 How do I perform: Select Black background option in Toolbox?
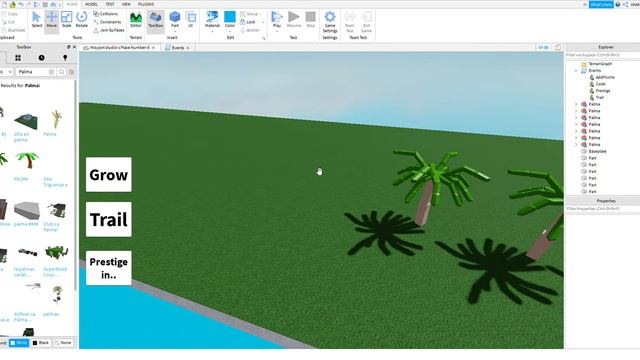click(41, 343)
